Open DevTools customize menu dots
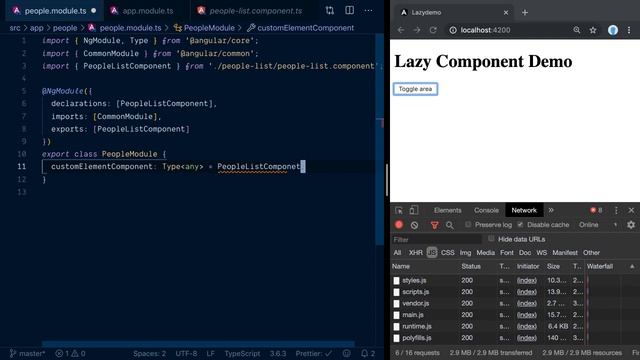640x360 pixels. (x=616, y=210)
